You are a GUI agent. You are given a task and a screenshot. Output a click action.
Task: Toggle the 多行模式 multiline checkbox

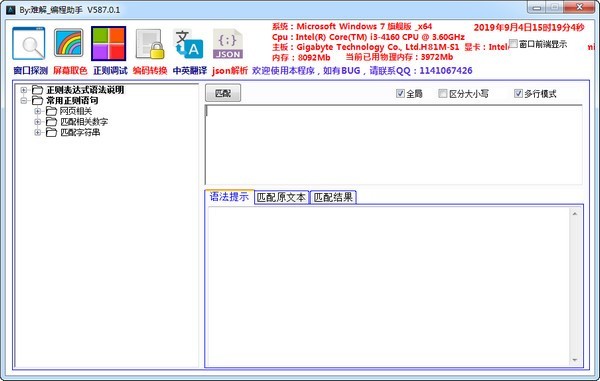(518, 93)
